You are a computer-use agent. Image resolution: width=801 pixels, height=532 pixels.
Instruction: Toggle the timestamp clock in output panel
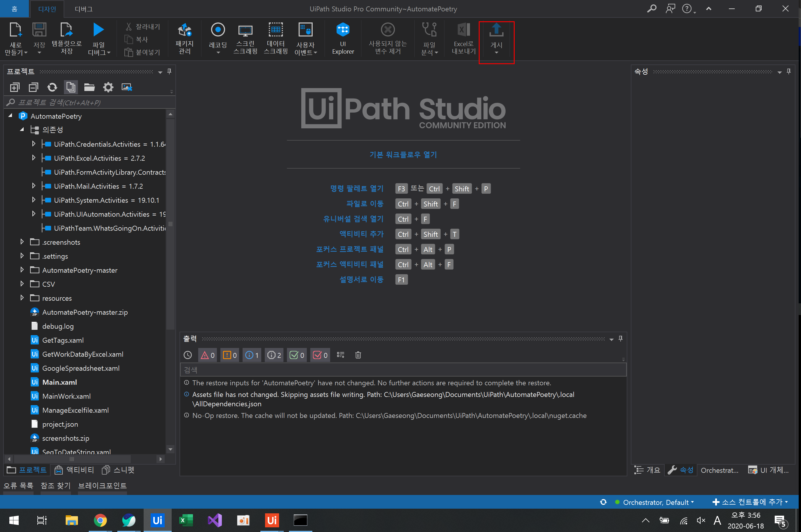coord(187,355)
